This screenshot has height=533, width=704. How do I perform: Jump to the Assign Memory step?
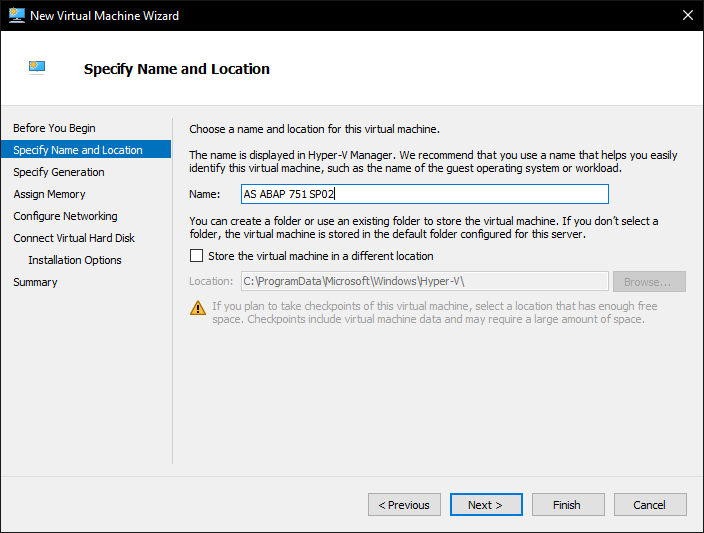[49, 194]
